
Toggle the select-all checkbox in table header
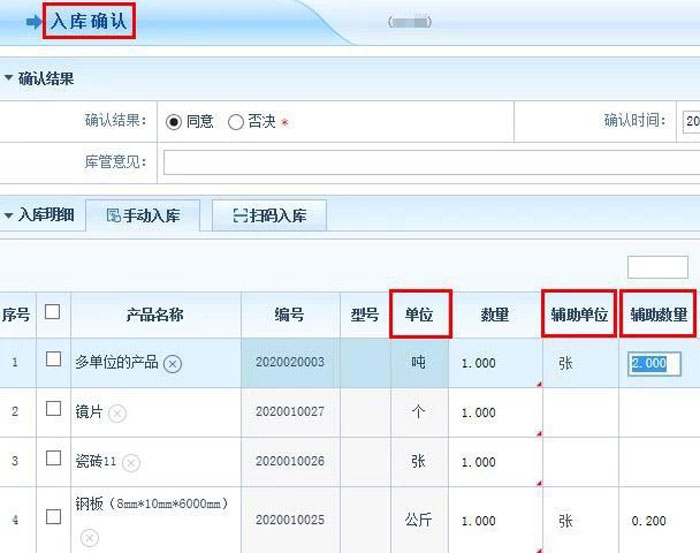tap(53, 313)
